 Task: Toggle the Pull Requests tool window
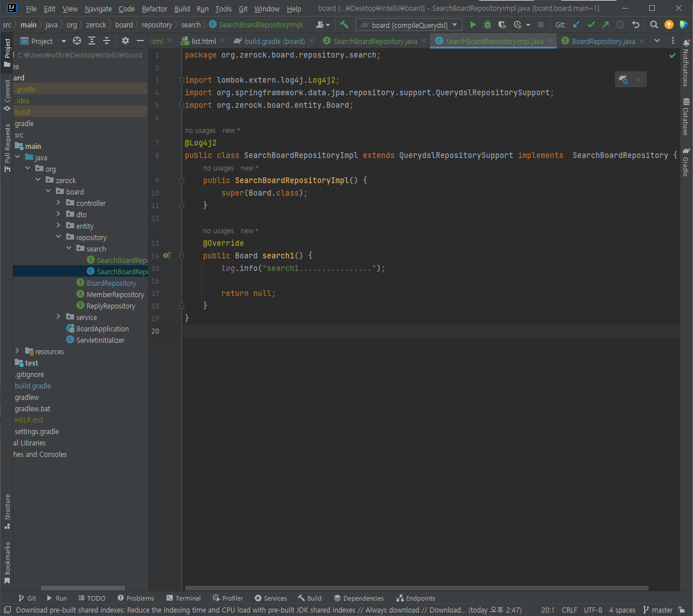[x=7, y=148]
